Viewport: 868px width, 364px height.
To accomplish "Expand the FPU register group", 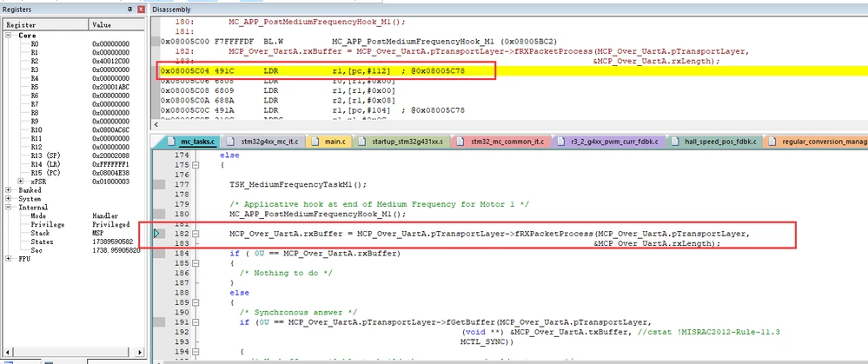I will pos(9,258).
